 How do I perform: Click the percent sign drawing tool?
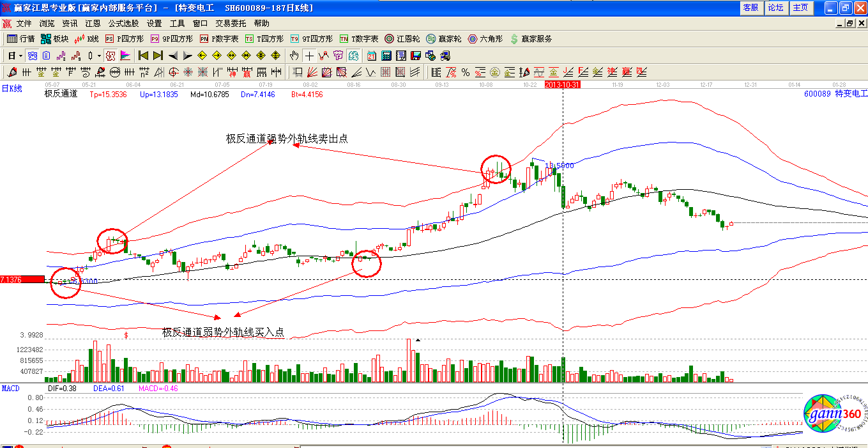[x=466, y=72]
